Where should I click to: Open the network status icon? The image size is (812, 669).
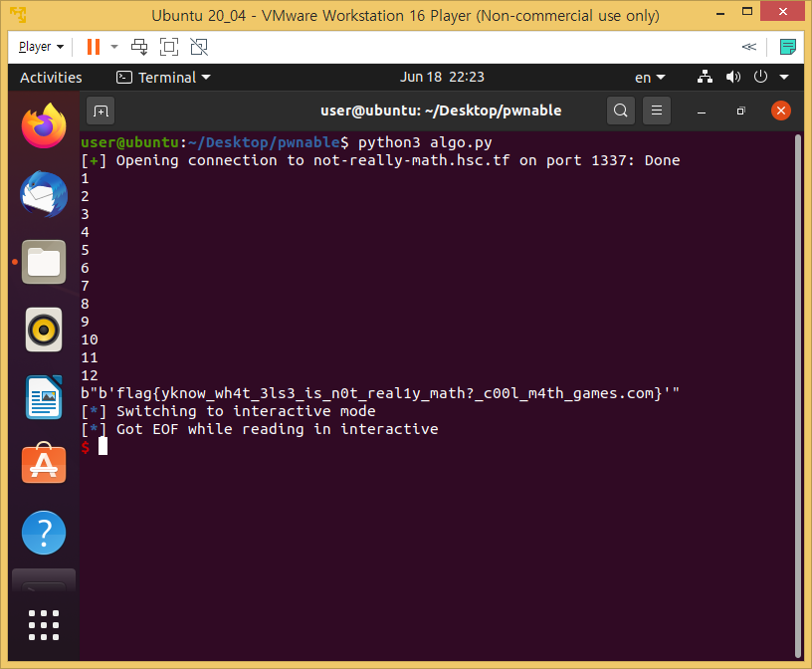pyautogui.click(x=705, y=78)
